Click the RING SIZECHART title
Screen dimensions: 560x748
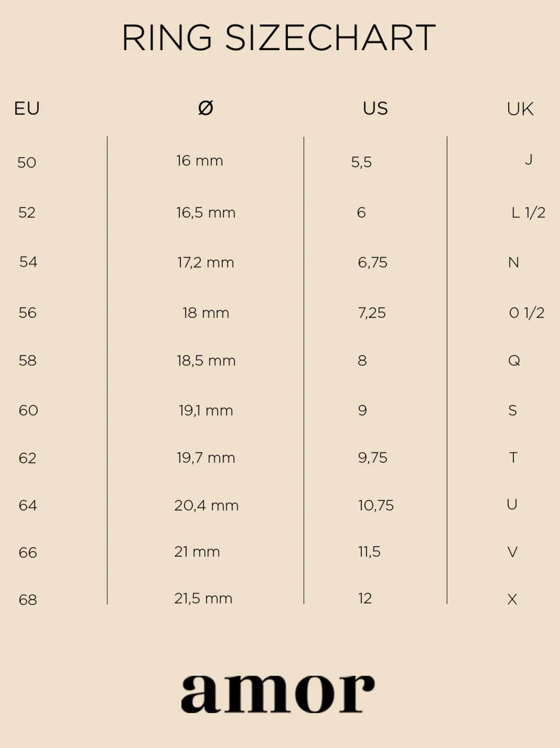[279, 38]
